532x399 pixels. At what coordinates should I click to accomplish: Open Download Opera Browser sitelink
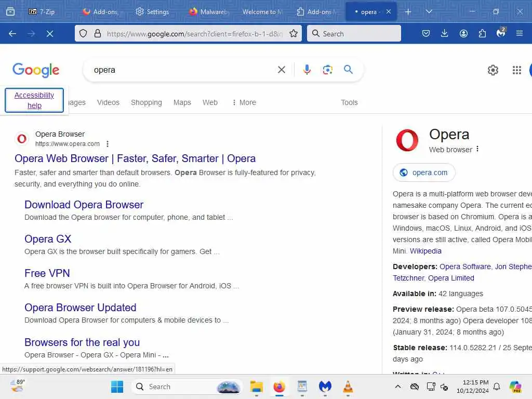pyautogui.click(x=84, y=205)
